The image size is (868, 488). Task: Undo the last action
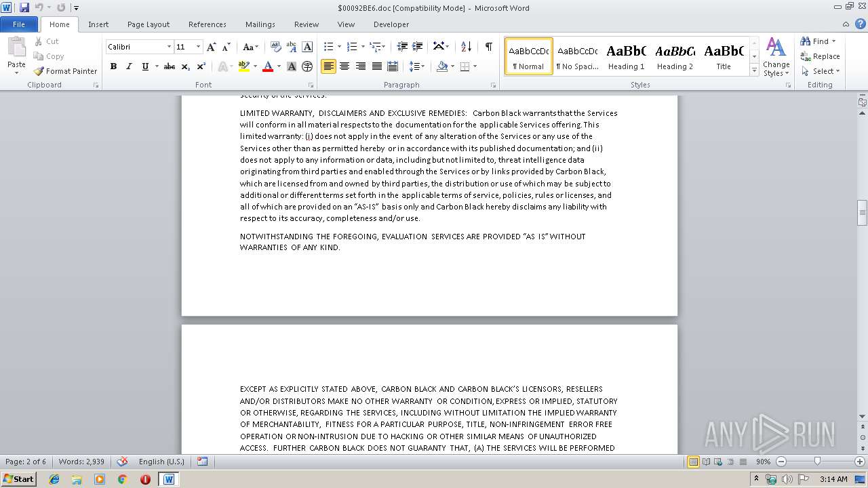[39, 7]
